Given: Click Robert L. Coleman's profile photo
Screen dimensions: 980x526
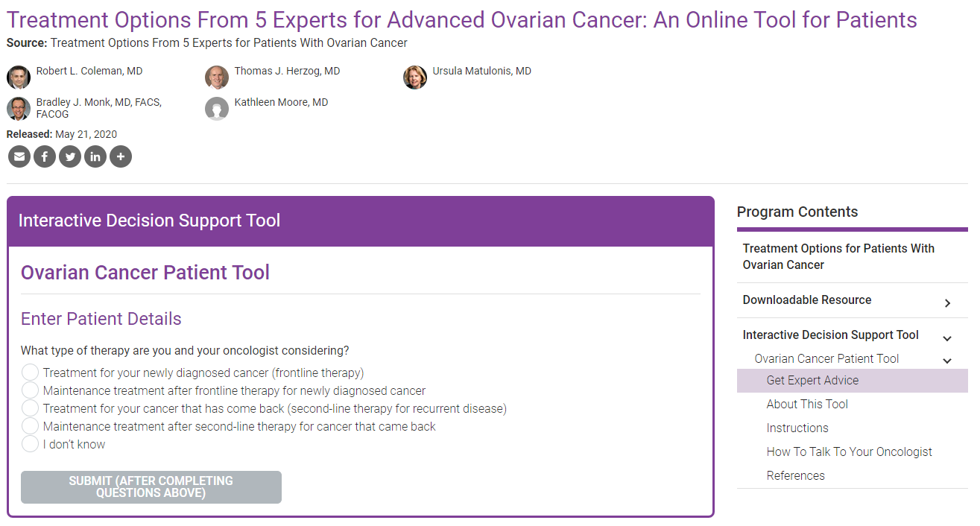Looking at the screenshot, I should pos(19,77).
